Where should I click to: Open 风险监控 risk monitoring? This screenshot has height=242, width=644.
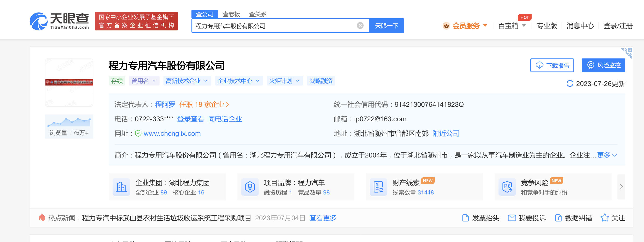pyautogui.click(x=603, y=65)
